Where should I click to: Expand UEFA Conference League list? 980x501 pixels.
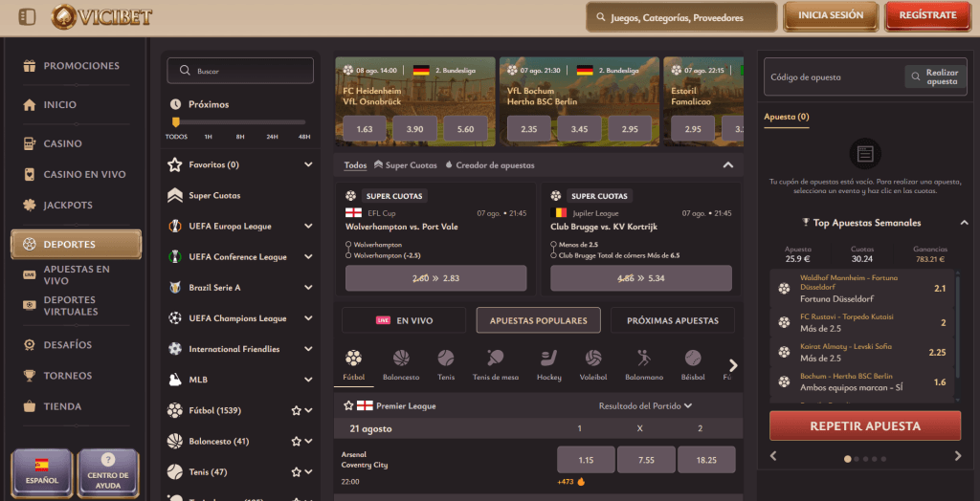(308, 257)
